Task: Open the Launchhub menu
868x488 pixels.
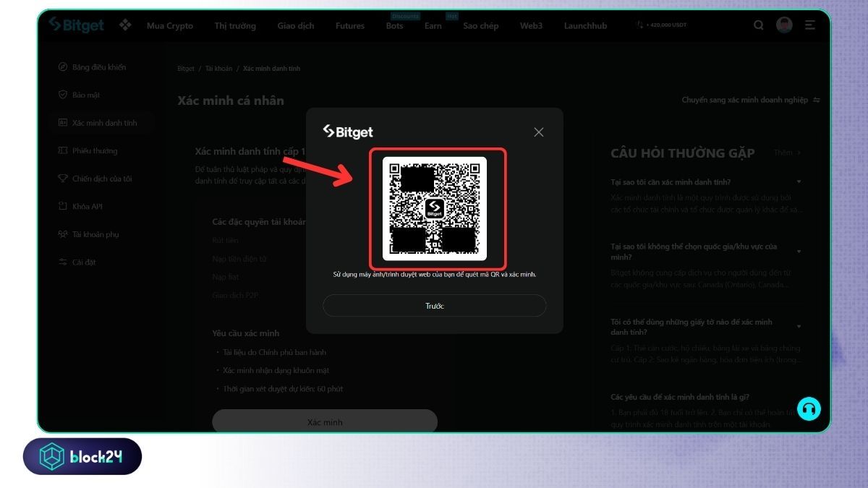Action: pos(586,25)
